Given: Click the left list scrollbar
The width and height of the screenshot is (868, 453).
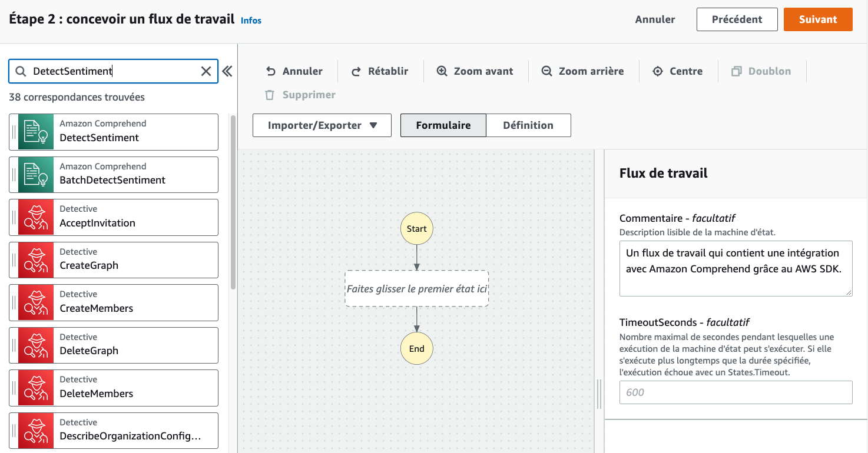Looking at the screenshot, I should (233, 202).
